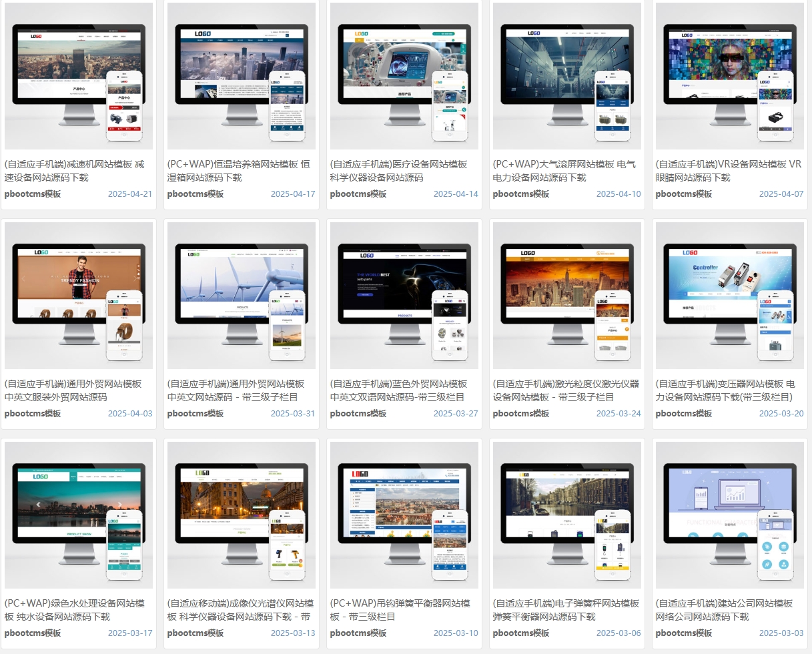Select the 大气滚屏网站模板 title link
Screen dimensions: 812x654
564,171
